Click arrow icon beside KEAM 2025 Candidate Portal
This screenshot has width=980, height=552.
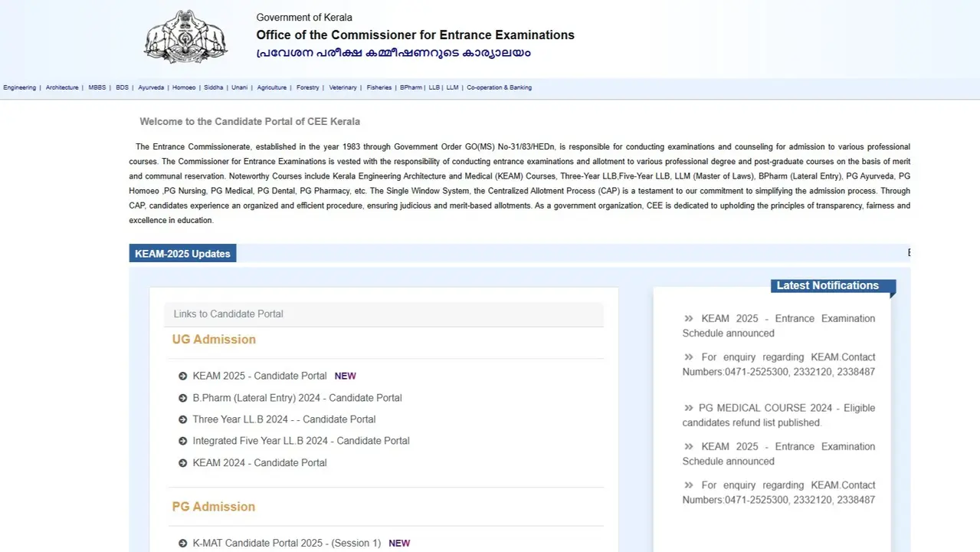pos(182,376)
